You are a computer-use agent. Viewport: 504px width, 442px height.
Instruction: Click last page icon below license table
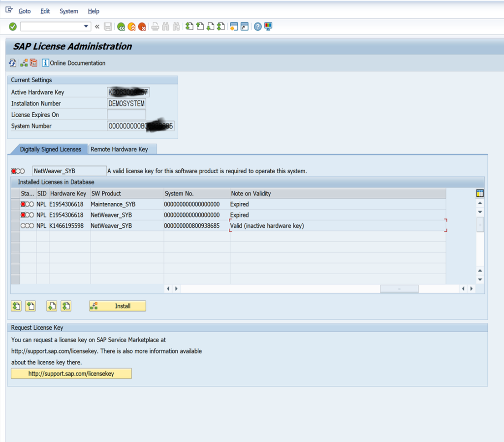coord(66,306)
